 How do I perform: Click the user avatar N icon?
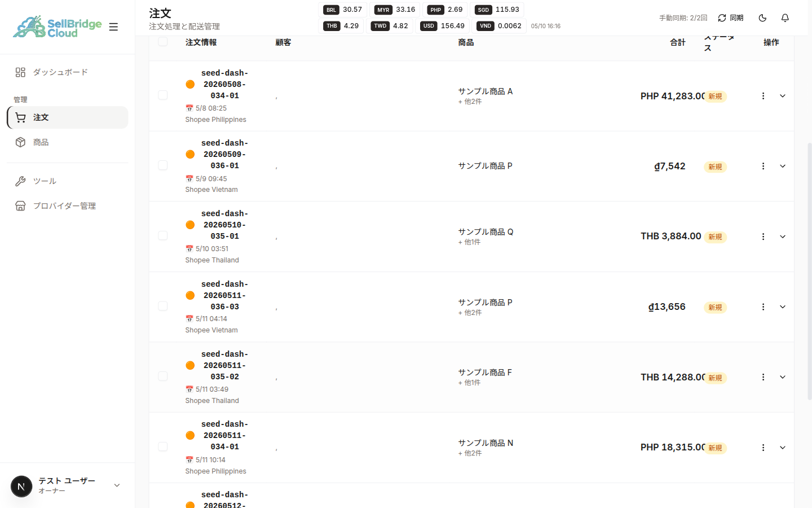21,486
